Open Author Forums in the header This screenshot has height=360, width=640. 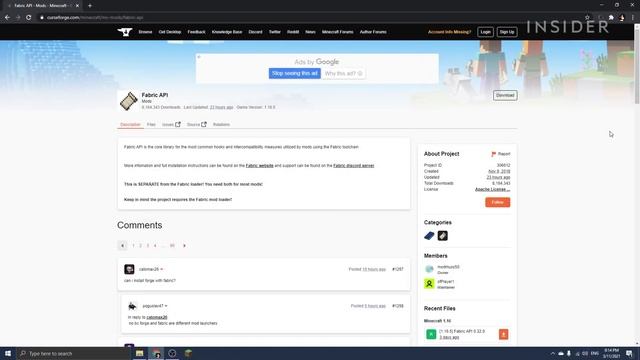click(373, 32)
